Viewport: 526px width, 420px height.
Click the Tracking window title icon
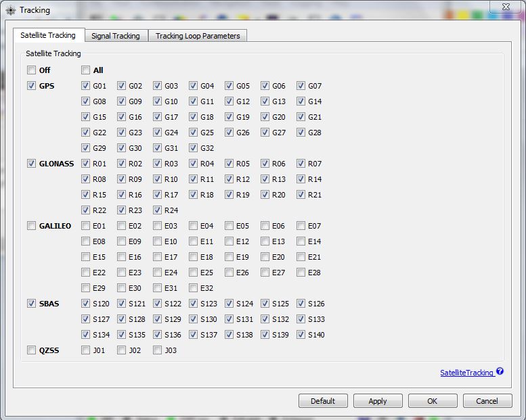tap(11, 10)
